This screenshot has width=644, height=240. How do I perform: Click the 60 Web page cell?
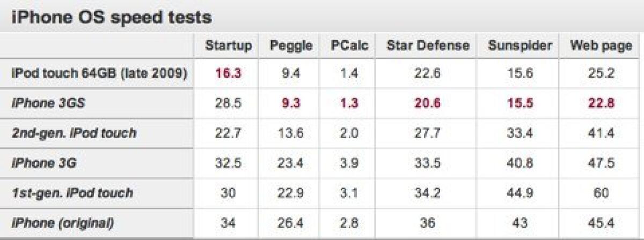[x=601, y=193]
